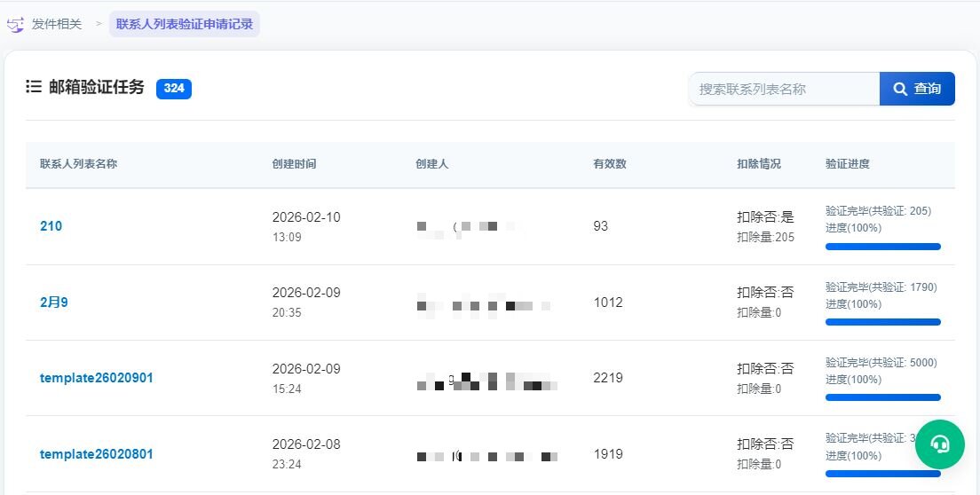
Task: Open the 发件相关 breadcrumb
Action: click(56, 24)
